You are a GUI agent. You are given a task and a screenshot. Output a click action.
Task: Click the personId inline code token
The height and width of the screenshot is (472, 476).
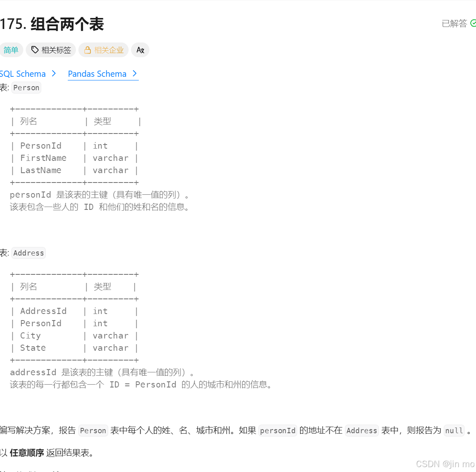[x=278, y=430]
